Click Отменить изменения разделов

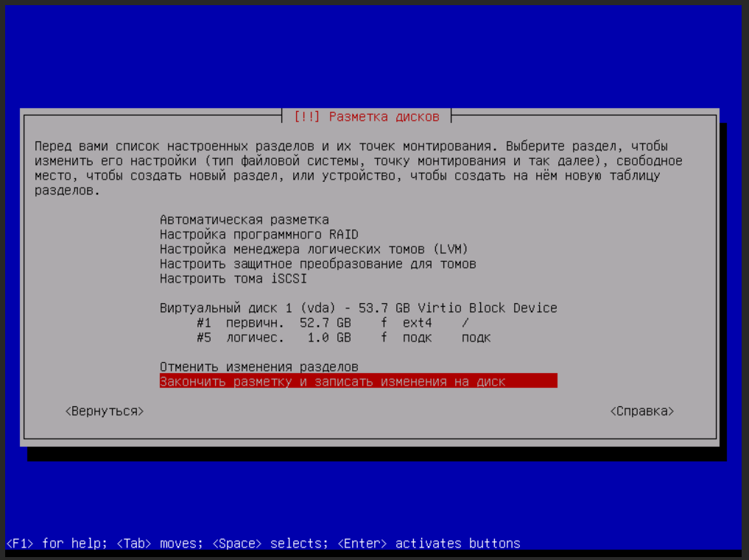click(x=259, y=366)
